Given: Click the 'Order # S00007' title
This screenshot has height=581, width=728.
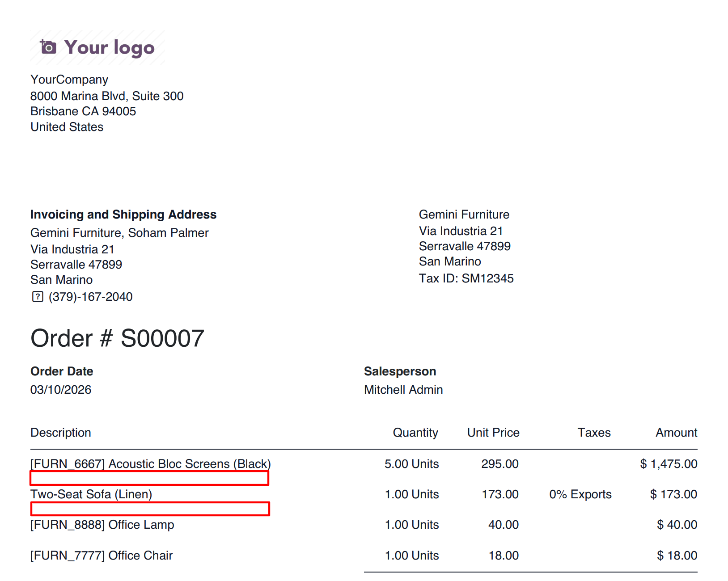Looking at the screenshot, I should (x=118, y=338).
